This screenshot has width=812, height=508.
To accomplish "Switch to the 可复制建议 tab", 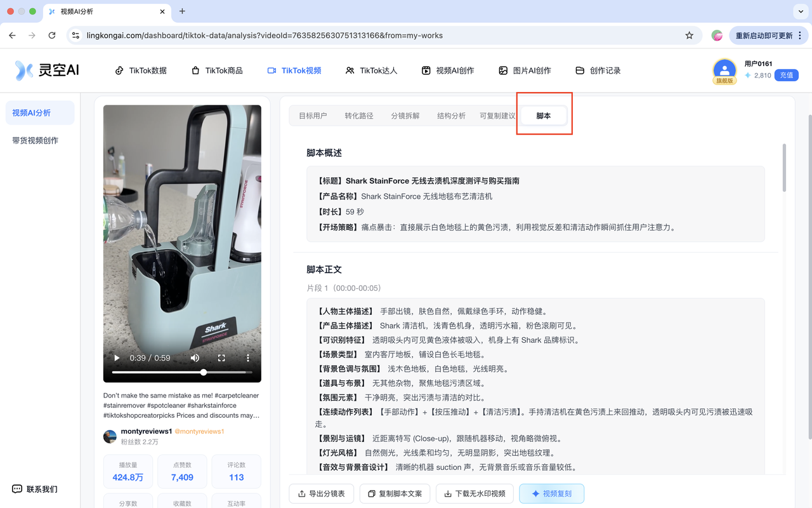I will pyautogui.click(x=497, y=116).
